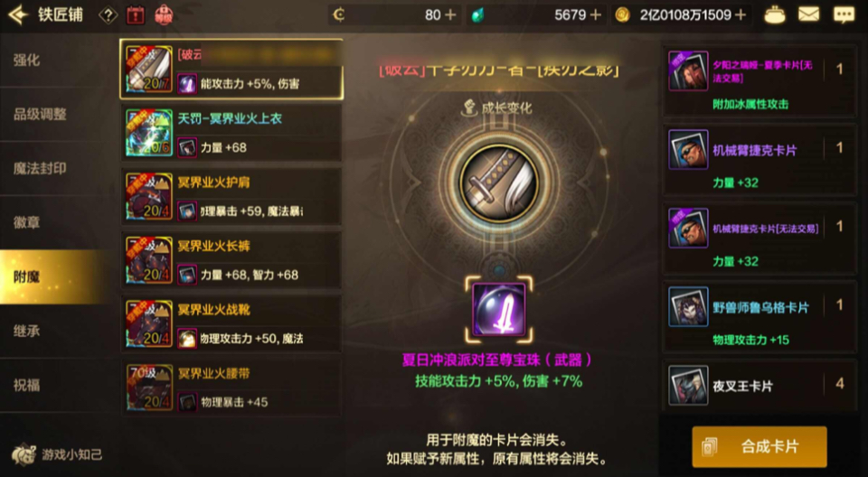Screen dimensions: 868x477
Task: Open the mail envelope icon
Action: (808, 14)
